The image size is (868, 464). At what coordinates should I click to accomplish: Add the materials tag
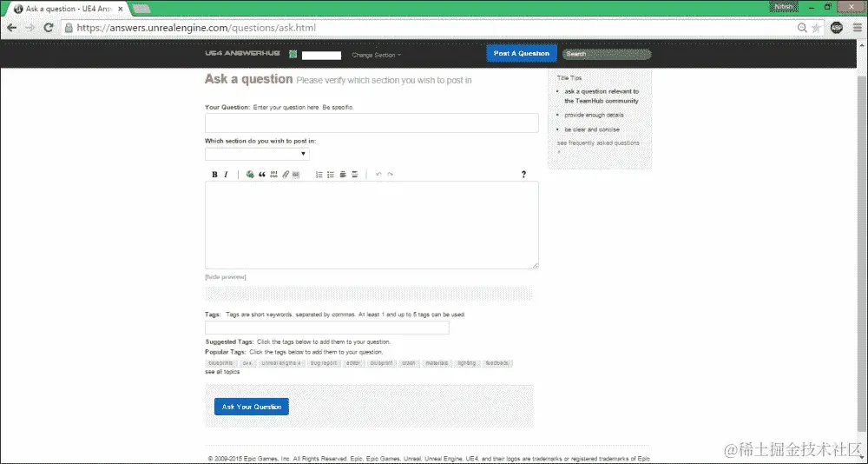[437, 363]
